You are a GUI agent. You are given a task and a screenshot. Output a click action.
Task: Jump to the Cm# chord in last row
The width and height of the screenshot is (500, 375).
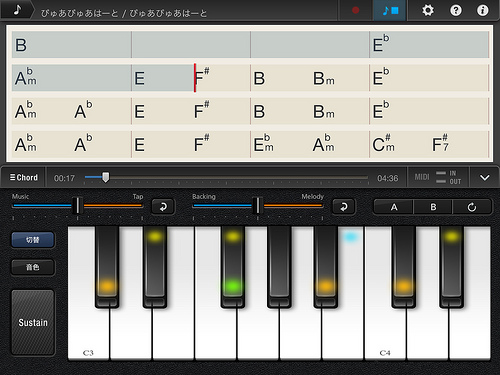383,144
